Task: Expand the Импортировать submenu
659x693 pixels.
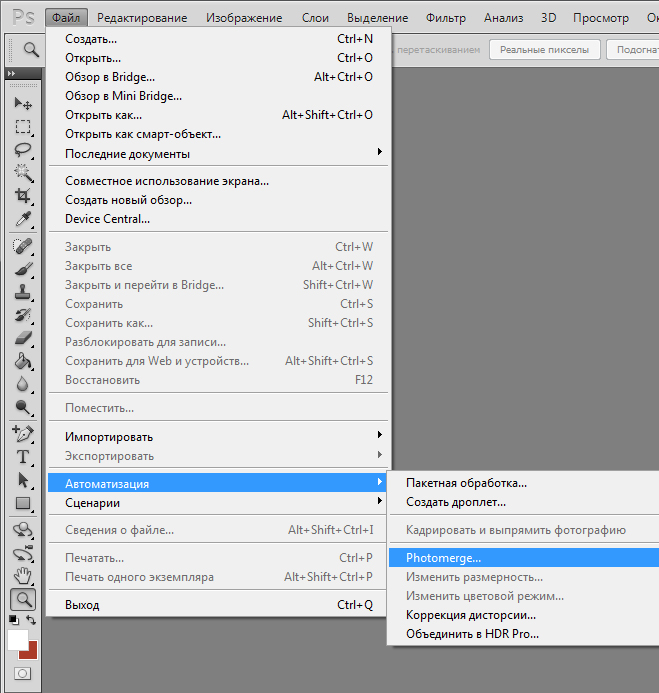Action: click(219, 437)
